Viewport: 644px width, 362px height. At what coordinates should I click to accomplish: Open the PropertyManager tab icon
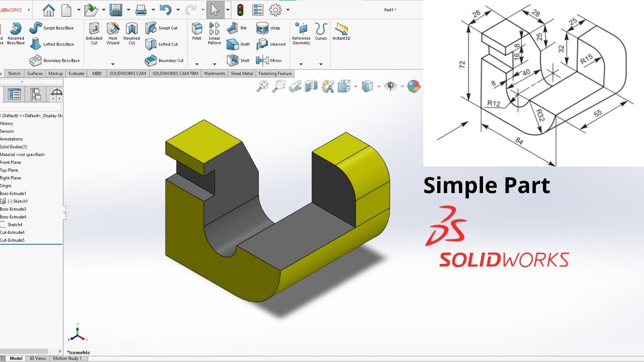pos(15,94)
